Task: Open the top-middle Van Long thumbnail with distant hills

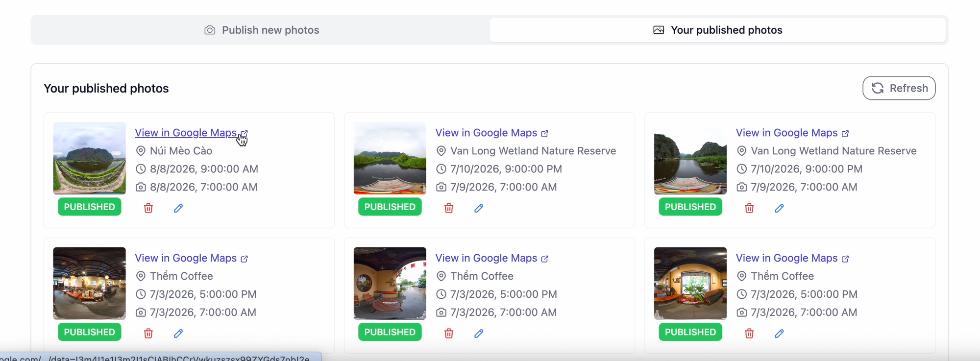Action: click(390, 158)
